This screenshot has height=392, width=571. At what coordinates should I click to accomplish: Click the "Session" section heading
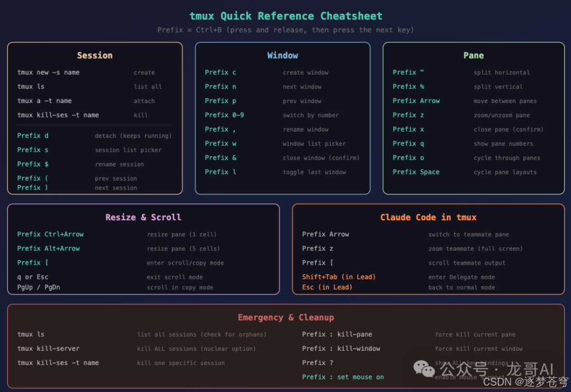(x=95, y=55)
